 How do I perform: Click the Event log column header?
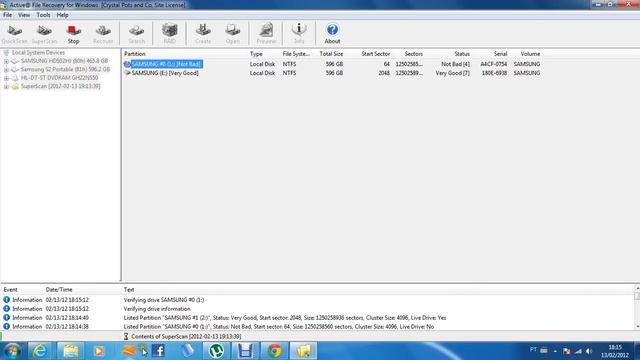tap(10, 289)
